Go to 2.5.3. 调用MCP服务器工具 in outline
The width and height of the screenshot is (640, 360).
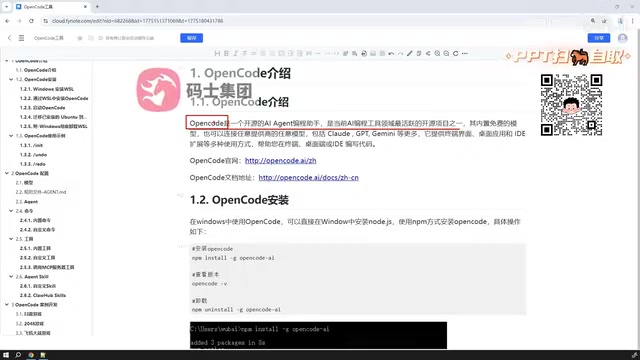coord(47,267)
